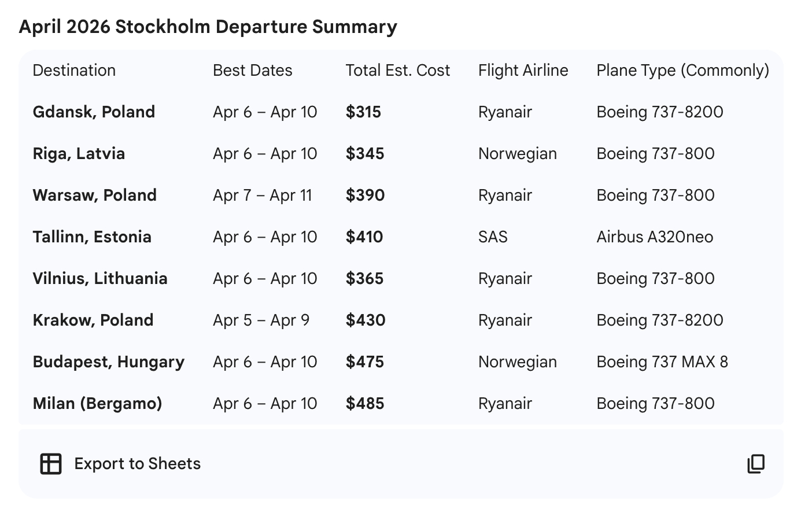Click the Total Est. Cost header

[x=397, y=71]
